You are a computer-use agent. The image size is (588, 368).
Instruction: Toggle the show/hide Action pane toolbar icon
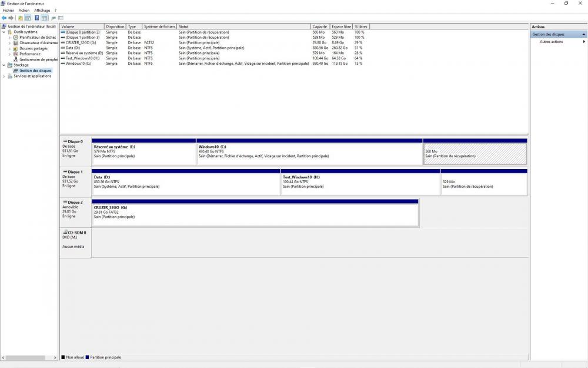click(44, 18)
